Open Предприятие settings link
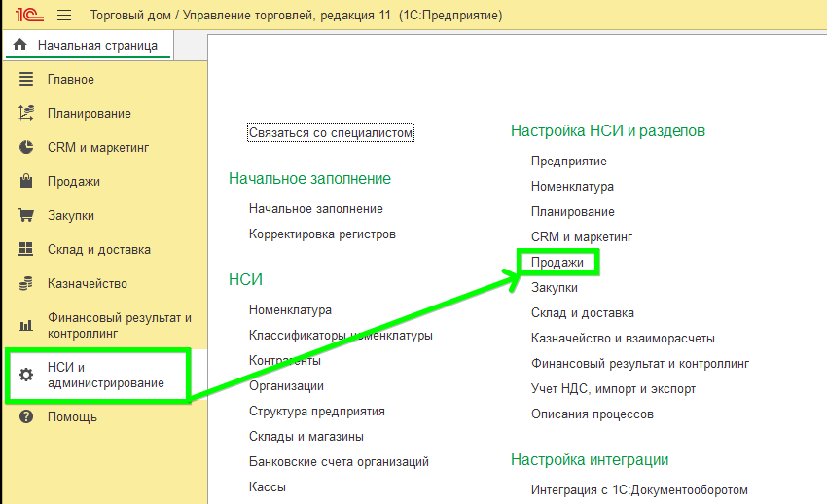This screenshot has height=504, width=827. pos(569,161)
